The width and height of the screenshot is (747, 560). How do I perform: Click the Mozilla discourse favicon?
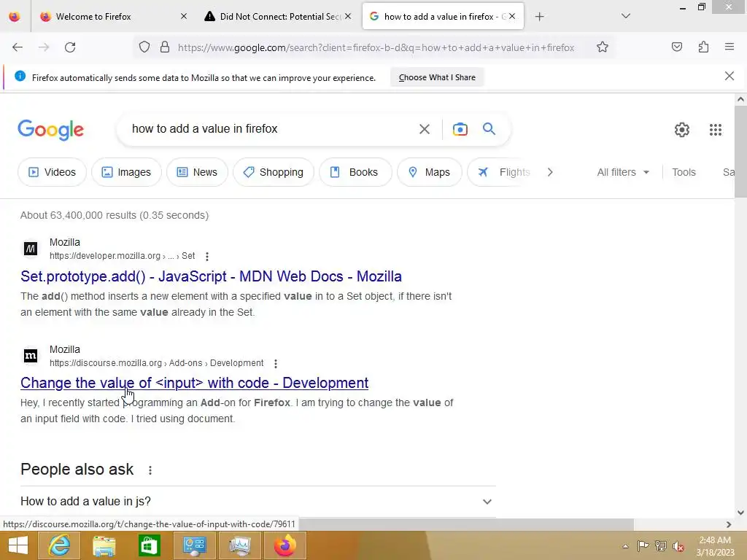[31, 356]
